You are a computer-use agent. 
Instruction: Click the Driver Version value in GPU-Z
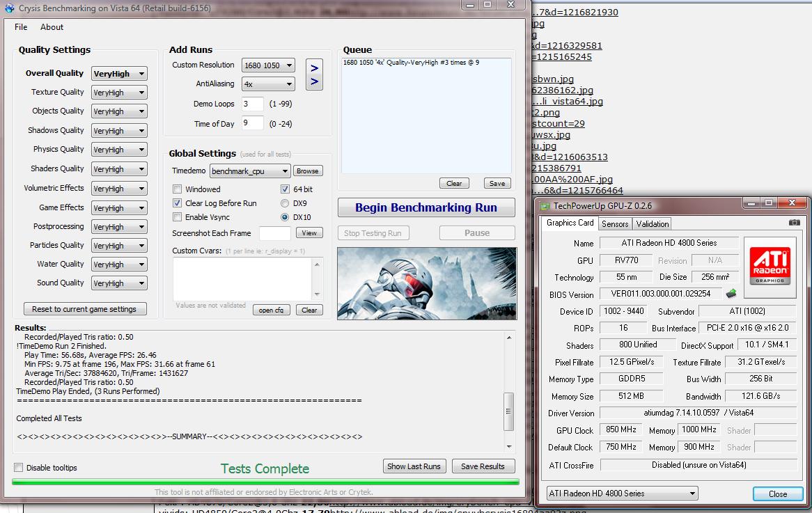pos(698,413)
